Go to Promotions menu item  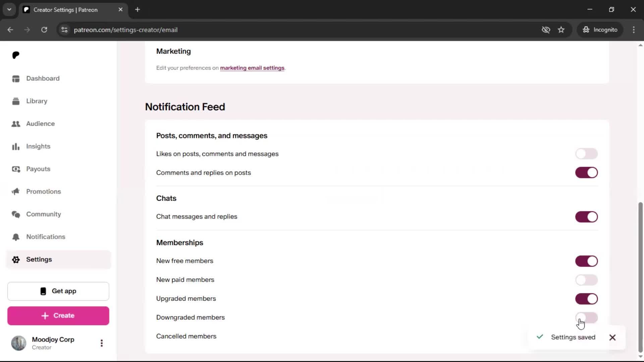(58, 192)
